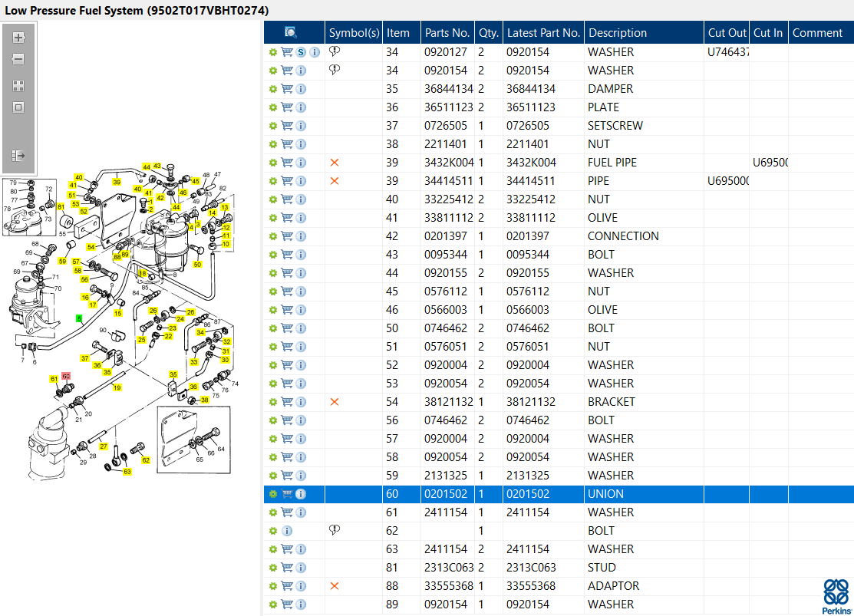
Task: Show info for item 35 DAMPER
Action: point(301,89)
